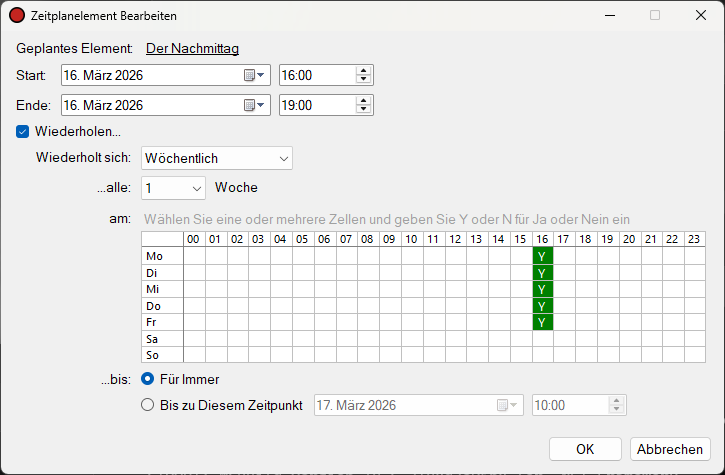Toggle the green Y cell for Di at 16
Screen dimensions: 725x475
pyautogui.click(x=543, y=273)
